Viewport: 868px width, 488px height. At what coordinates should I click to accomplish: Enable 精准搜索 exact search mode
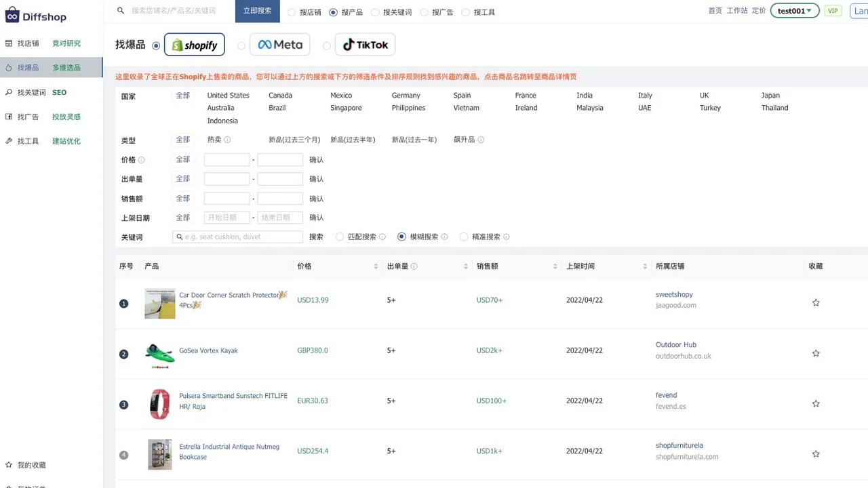click(x=464, y=237)
